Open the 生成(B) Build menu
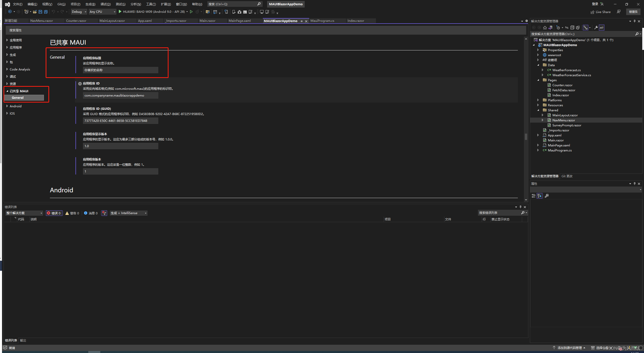This screenshot has height=353, width=644. (90, 4)
